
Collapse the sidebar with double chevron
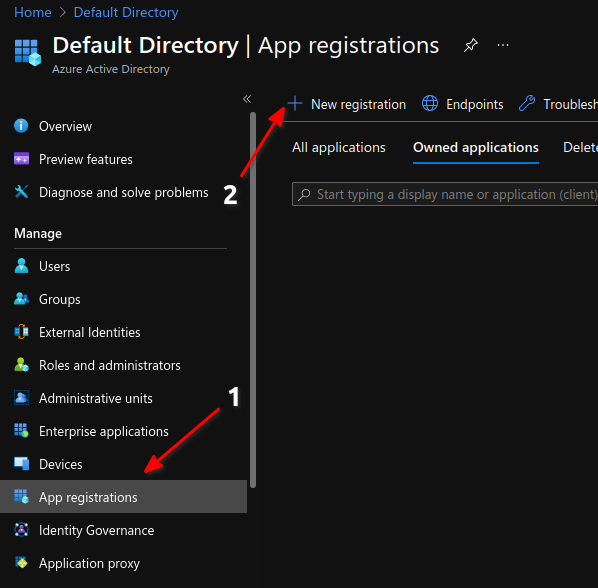coord(247,99)
